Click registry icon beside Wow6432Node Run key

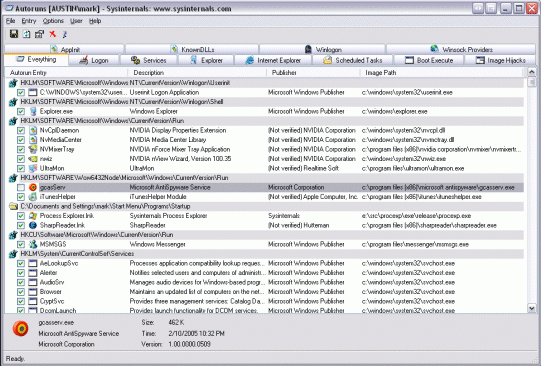[13, 178]
